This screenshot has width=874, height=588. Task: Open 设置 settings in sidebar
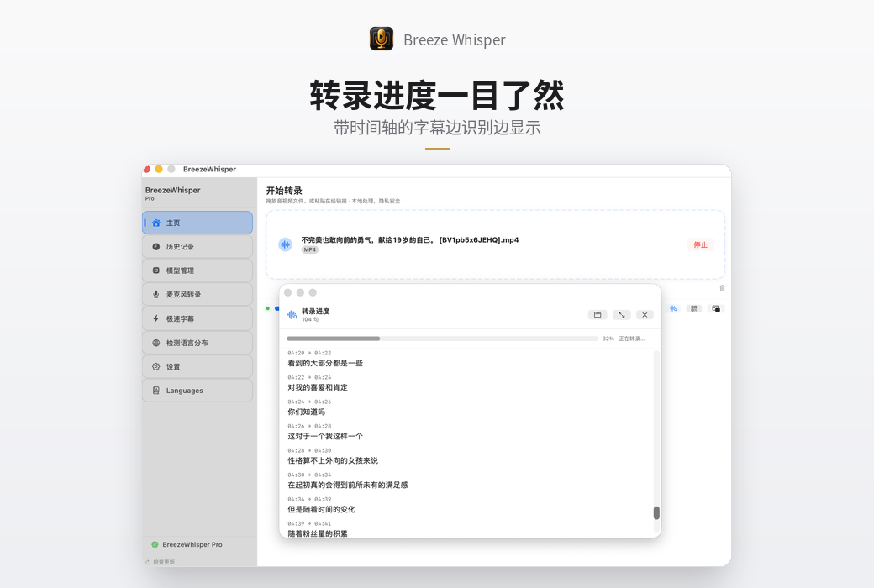197,367
